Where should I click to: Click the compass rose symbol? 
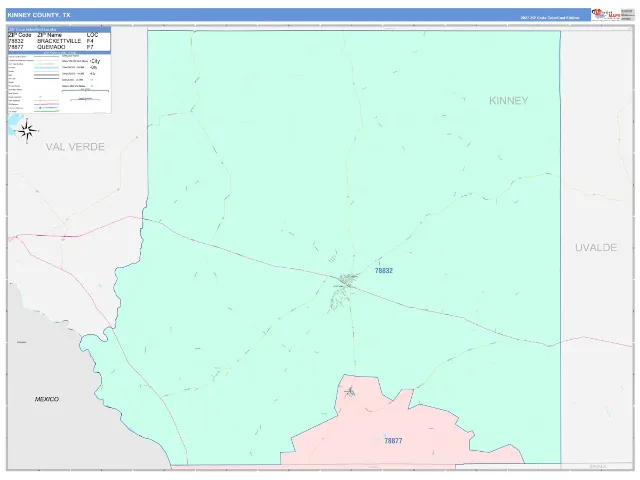pos(27,131)
